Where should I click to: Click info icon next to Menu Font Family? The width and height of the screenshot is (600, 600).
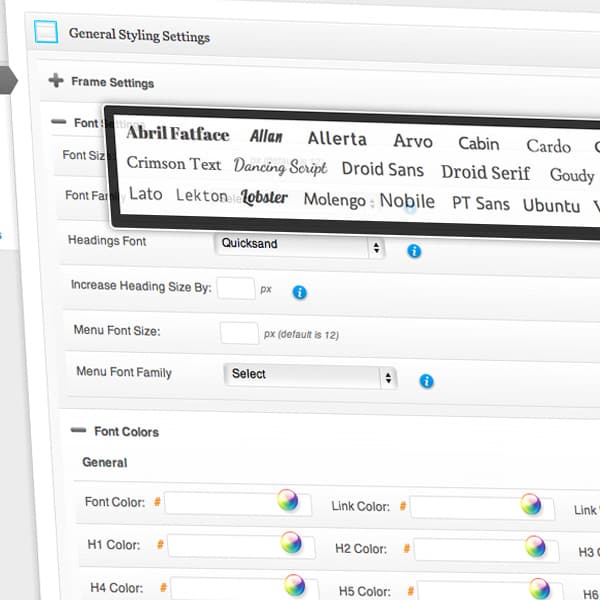tap(427, 381)
